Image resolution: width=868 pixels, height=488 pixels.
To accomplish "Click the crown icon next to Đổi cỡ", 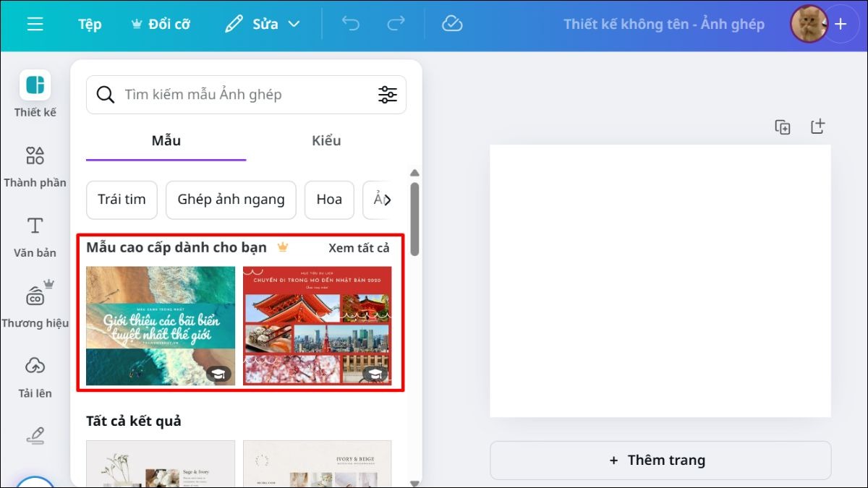I will tap(136, 24).
